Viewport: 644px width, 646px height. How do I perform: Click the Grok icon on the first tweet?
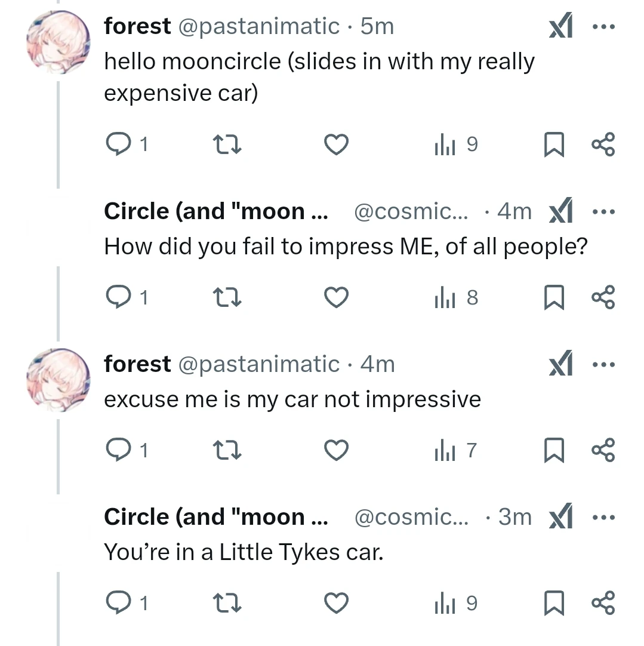(x=560, y=27)
